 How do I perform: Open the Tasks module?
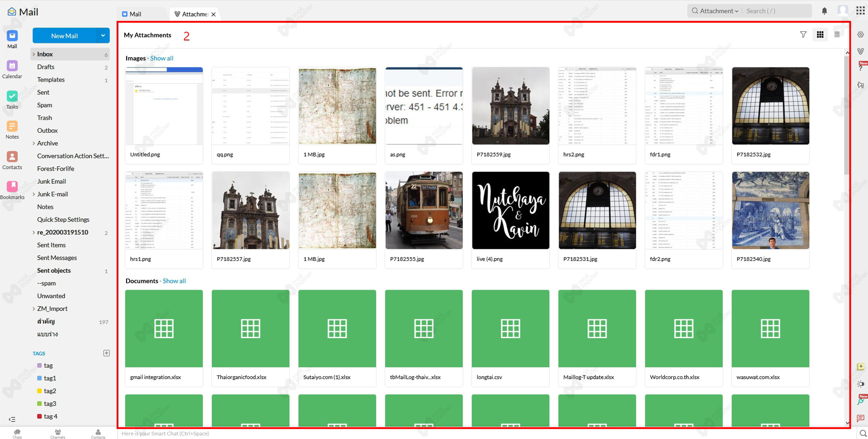(x=12, y=100)
